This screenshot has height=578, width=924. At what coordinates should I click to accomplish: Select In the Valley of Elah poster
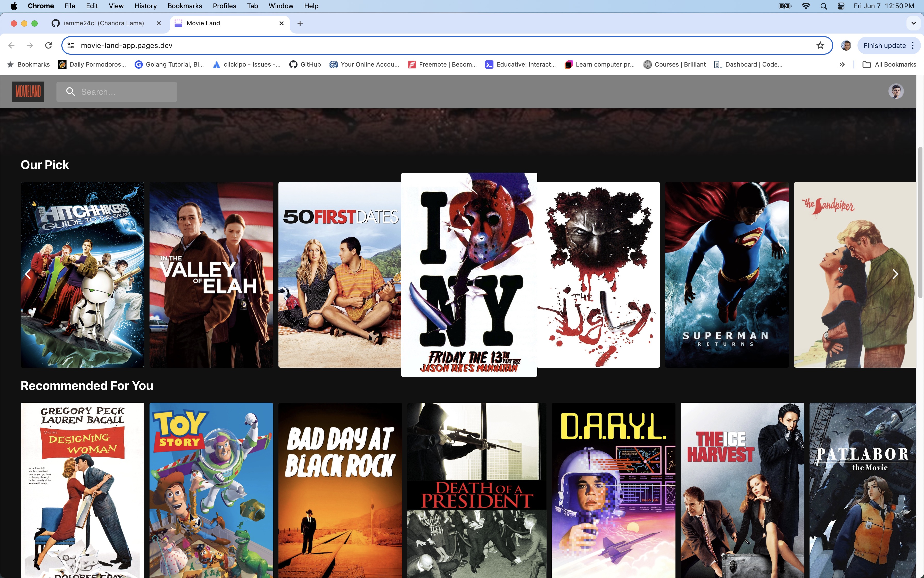211,275
